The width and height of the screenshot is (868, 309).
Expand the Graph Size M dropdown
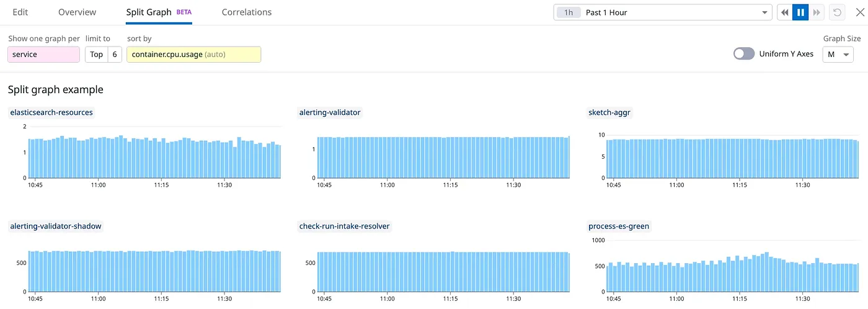click(x=838, y=55)
